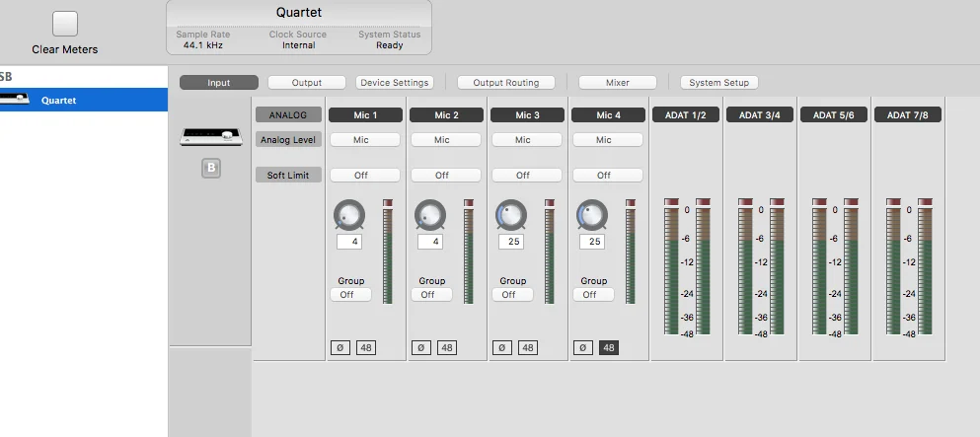Open Mic 1 Group dropdown
Viewport: 980px width, 437px height.
click(350, 295)
